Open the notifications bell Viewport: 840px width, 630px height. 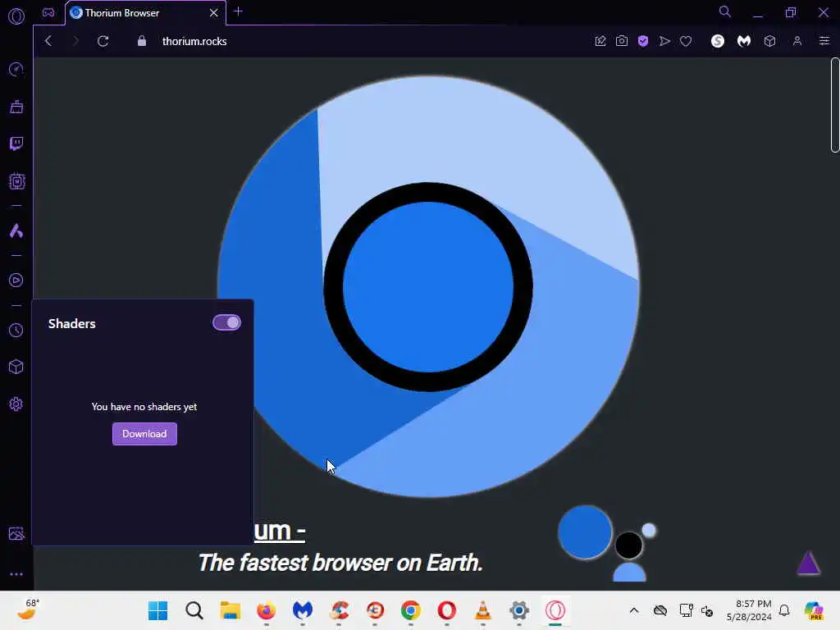point(784,610)
